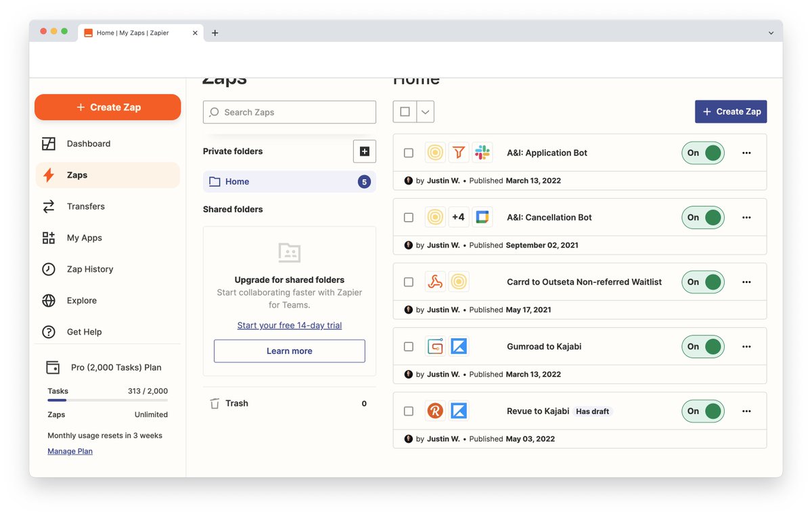Open a new browser tab
Screen dimensions: 812x516
(x=215, y=32)
